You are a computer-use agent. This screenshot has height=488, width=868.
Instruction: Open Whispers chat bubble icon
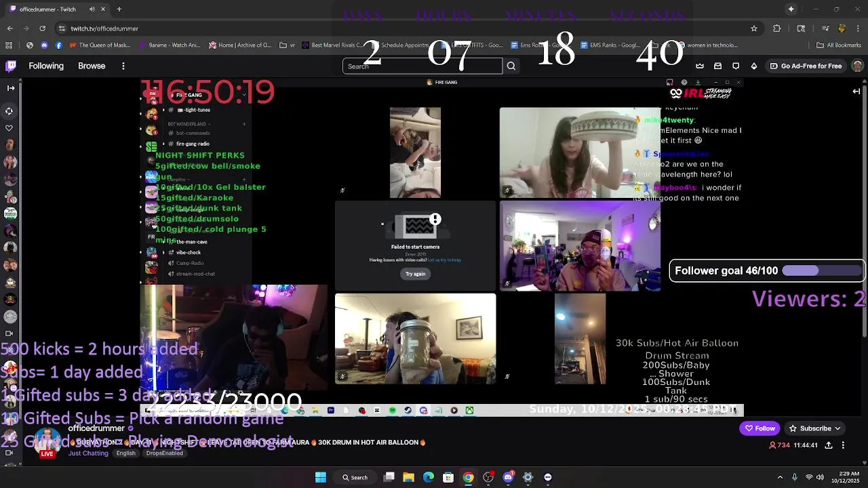[x=736, y=66]
